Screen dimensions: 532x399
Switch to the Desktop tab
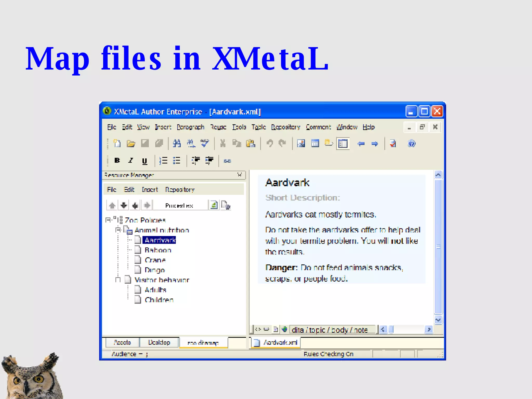(159, 343)
